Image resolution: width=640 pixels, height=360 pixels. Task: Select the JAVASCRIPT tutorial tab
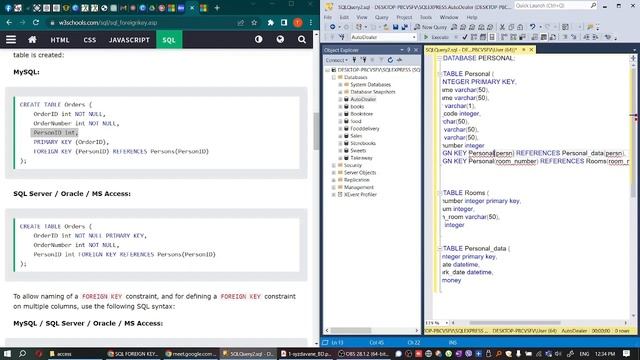129,40
